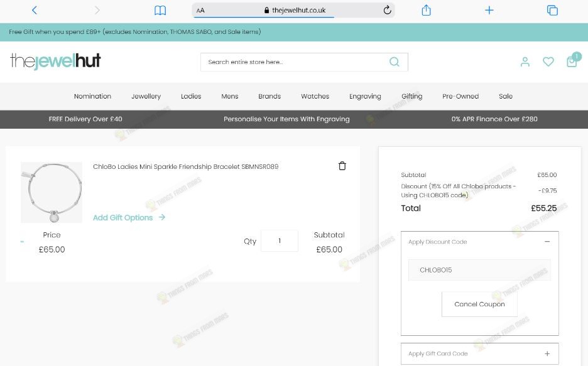Open the shopping bag cart icon
The height and width of the screenshot is (366, 588).
coord(572,61)
